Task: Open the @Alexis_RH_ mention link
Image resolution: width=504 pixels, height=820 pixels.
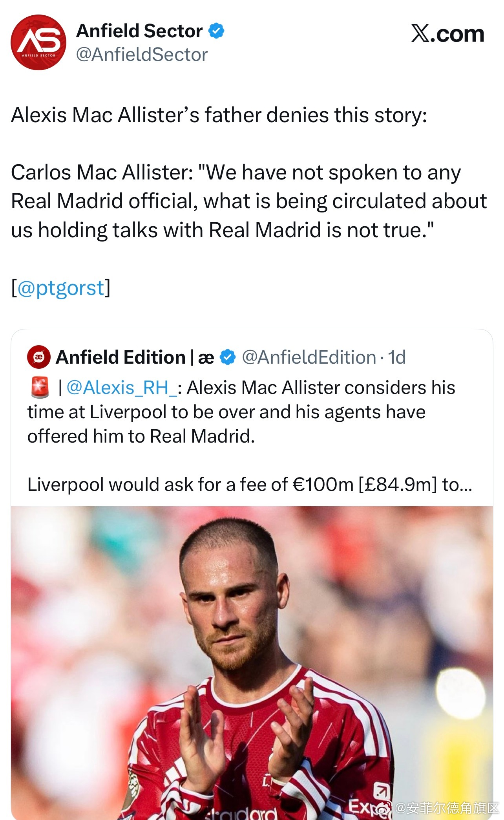Action: (x=122, y=388)
